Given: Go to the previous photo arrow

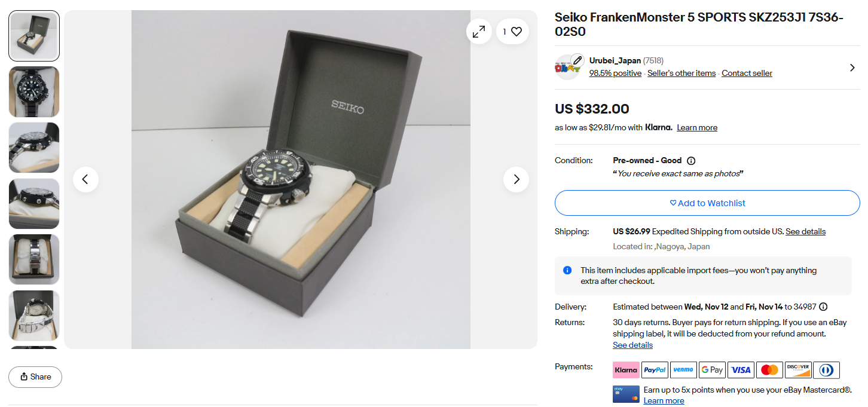Looking at the screenshot, I should [x=85, y=179].
